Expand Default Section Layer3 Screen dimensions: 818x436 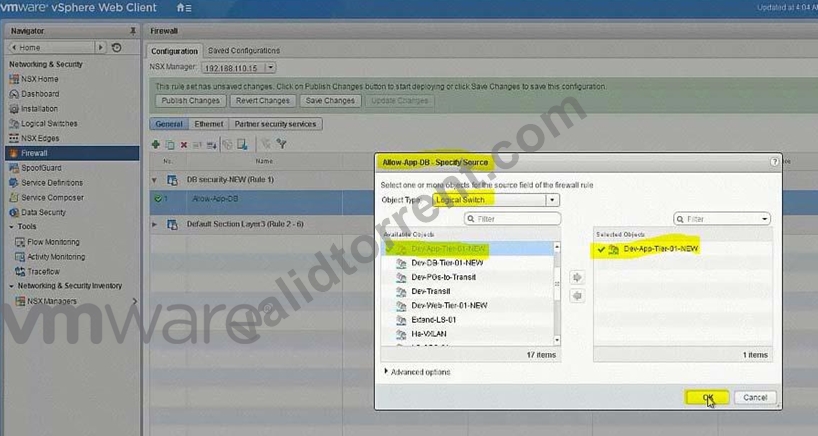point(154,224)
